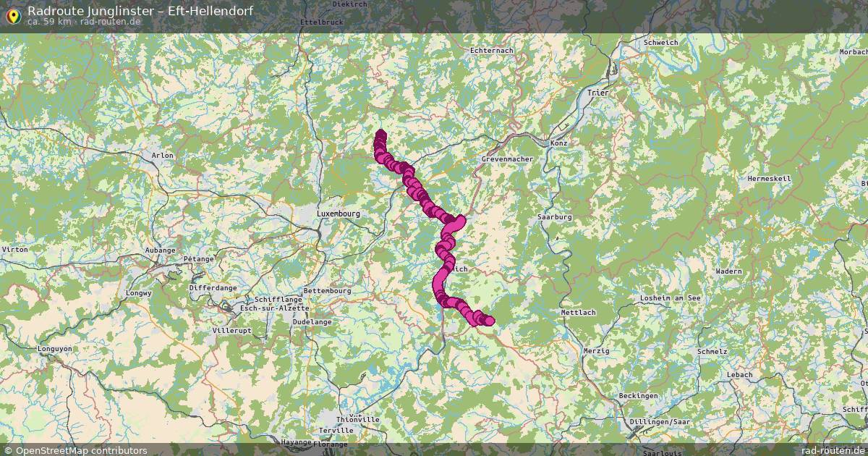The width and height of the screenshot is (868, 456).
Task: Click the Grevenmacher town label
Action: point(507,159)
